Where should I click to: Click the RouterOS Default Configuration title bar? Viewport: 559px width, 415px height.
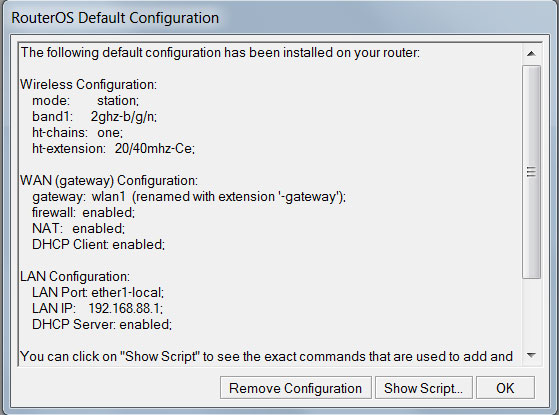click(x=115, y=18)
